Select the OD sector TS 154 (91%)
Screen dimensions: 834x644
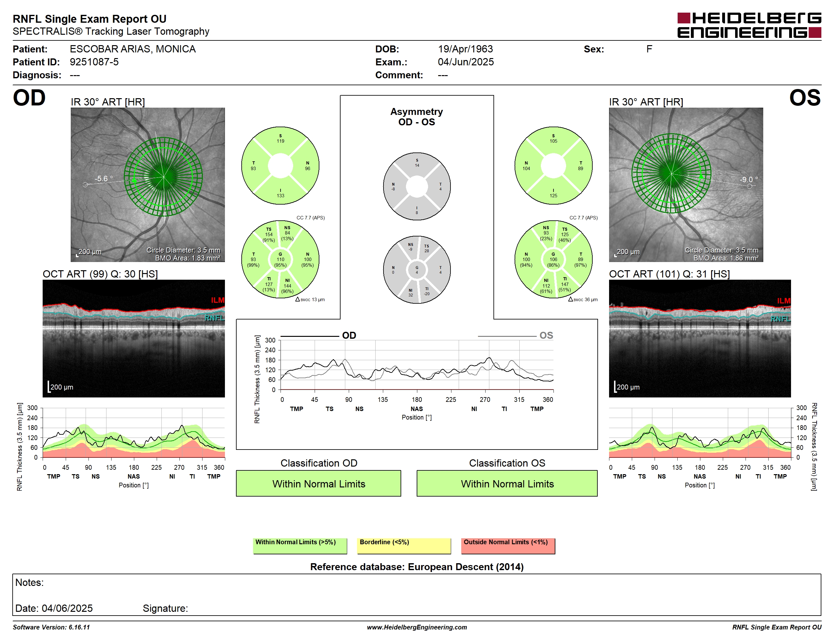click(269, 235)
